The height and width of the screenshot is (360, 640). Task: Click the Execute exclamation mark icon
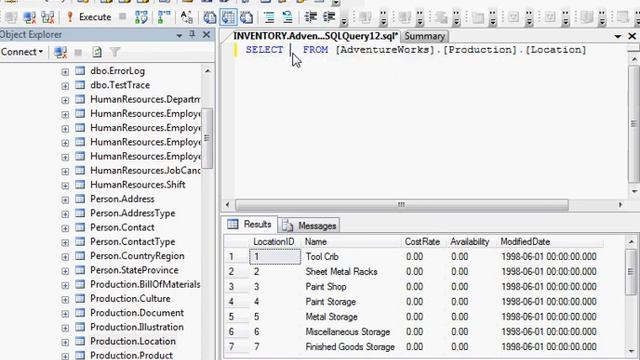70,17
